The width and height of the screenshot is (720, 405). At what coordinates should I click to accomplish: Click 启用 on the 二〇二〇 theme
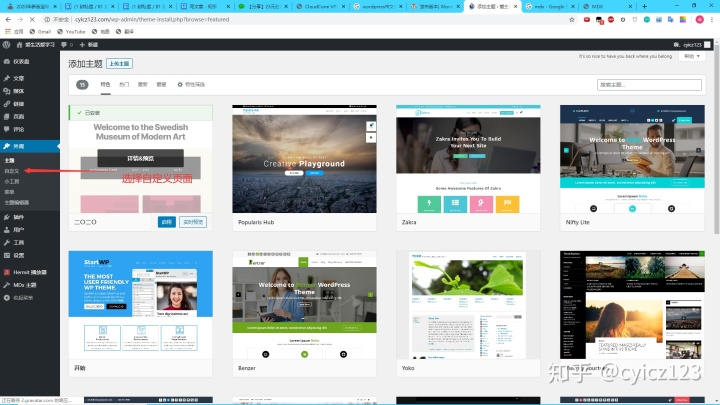click(x=166, y=222)
